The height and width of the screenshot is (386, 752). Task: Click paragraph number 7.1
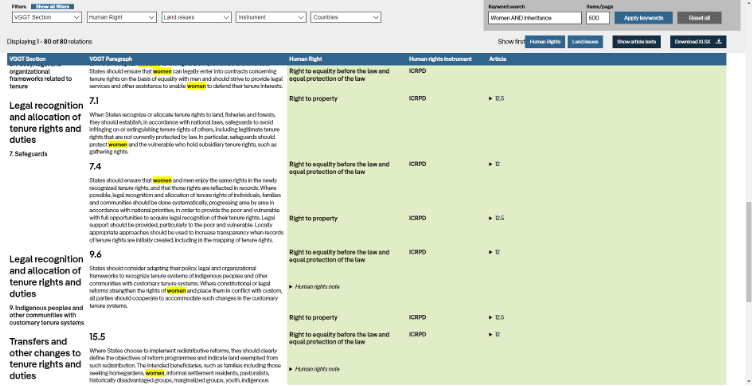click(94, 101)
